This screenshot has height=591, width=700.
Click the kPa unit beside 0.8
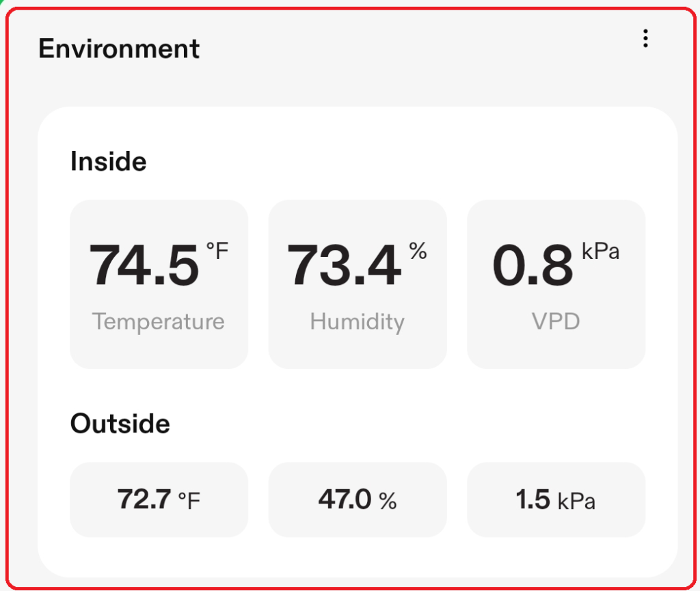pos(600,251)
